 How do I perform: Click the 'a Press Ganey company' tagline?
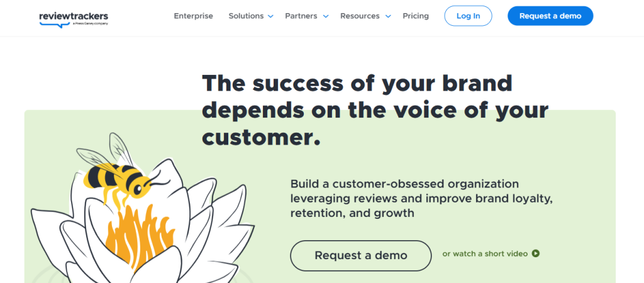pyautogui.click(x=90, y=24)
